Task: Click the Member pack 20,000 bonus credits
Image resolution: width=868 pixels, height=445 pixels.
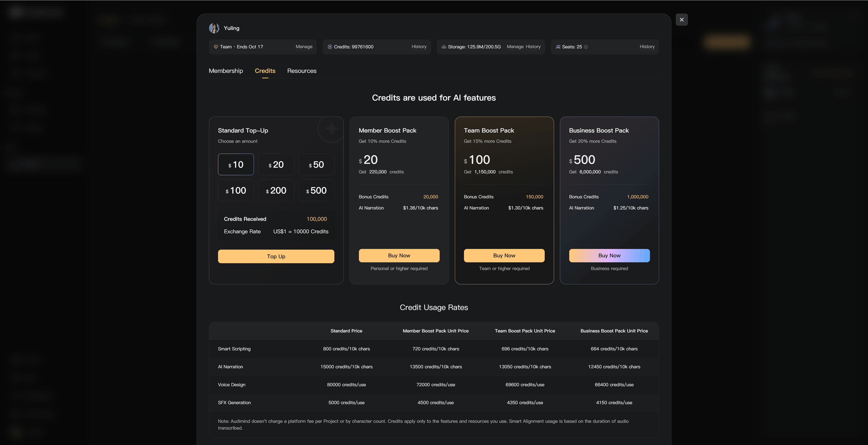Action: click(x=431, y=197)
